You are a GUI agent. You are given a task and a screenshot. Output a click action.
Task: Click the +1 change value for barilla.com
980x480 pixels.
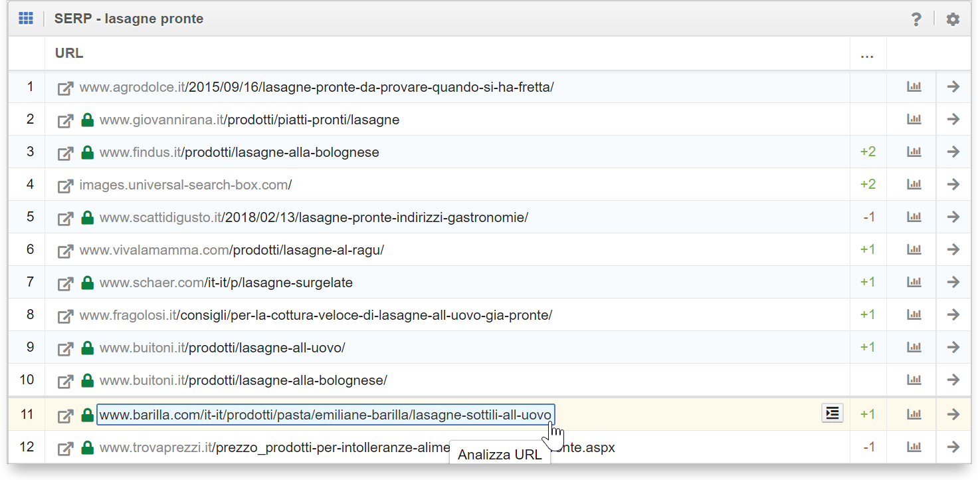coord(868,415)
